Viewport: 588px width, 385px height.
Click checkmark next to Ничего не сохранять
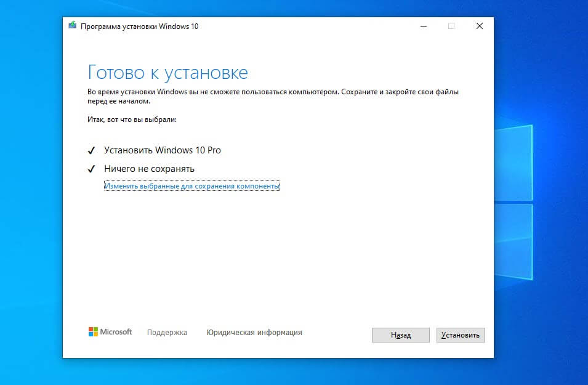91,169
